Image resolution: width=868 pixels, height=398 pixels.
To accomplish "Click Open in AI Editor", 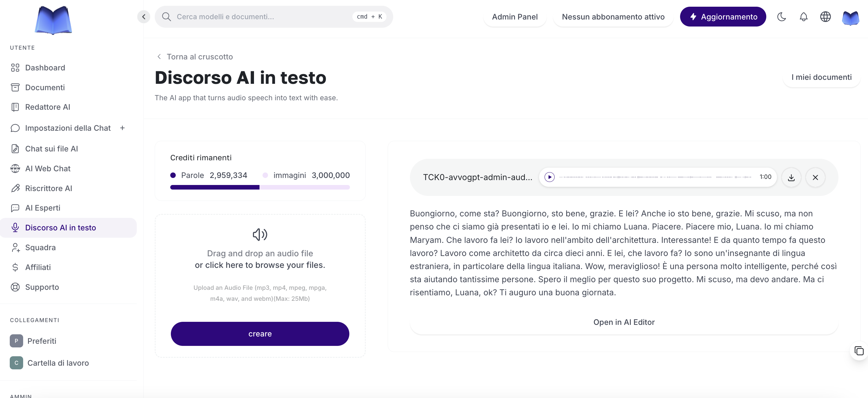I will 624,322.
